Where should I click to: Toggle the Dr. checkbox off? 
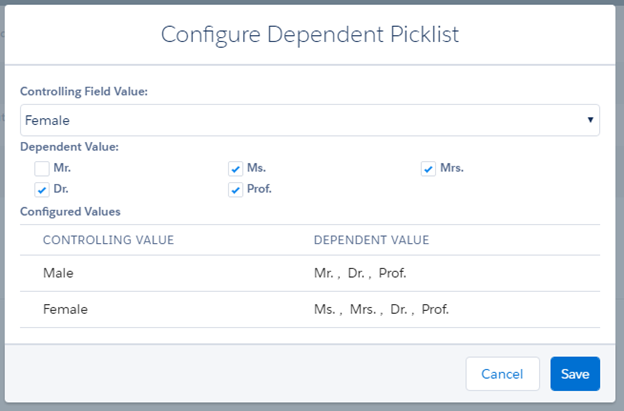pos(42,189)
